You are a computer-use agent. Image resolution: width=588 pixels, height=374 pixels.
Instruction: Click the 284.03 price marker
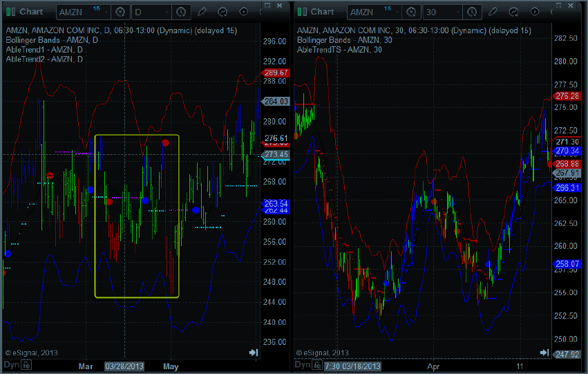click(x=276, y=102)
